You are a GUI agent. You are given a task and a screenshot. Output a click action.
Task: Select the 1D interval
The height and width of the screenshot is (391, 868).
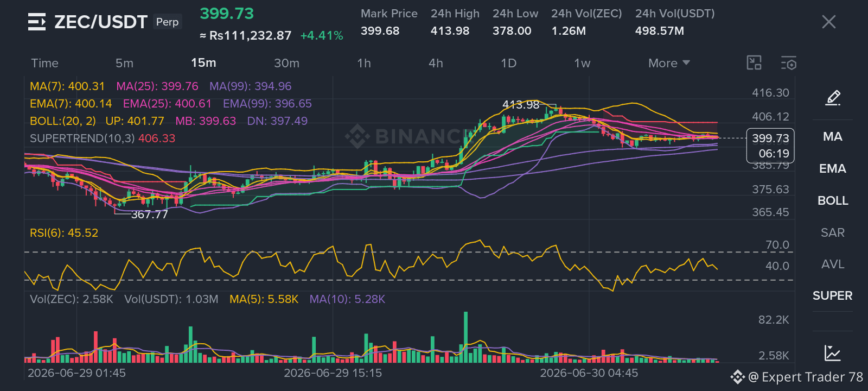point(508,64)
